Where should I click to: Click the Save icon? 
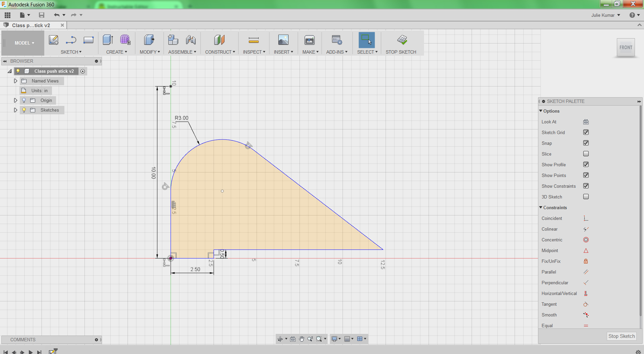point(42,15)
